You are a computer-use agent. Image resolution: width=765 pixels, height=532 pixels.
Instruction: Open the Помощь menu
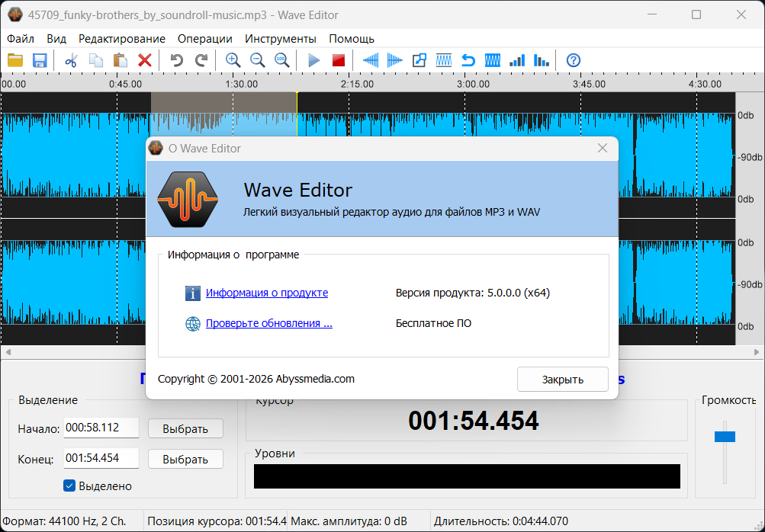pyautogui.click(x=352, y=39)
